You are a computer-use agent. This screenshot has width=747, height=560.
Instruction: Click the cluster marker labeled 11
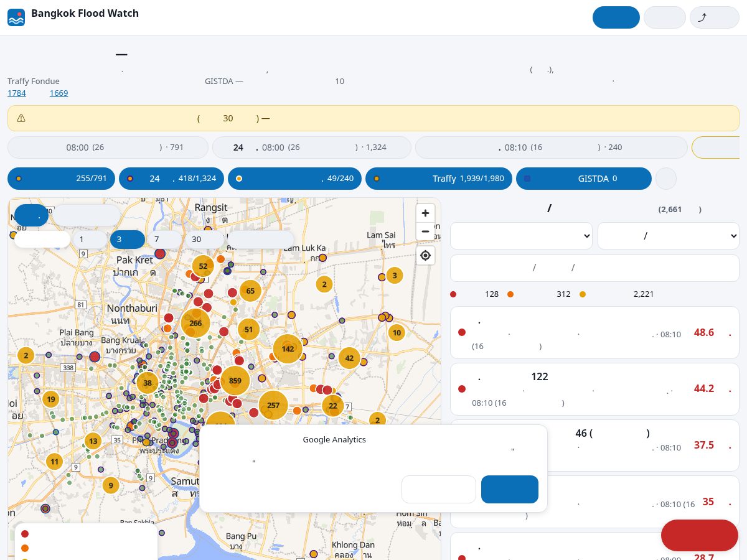pos(54,462)
